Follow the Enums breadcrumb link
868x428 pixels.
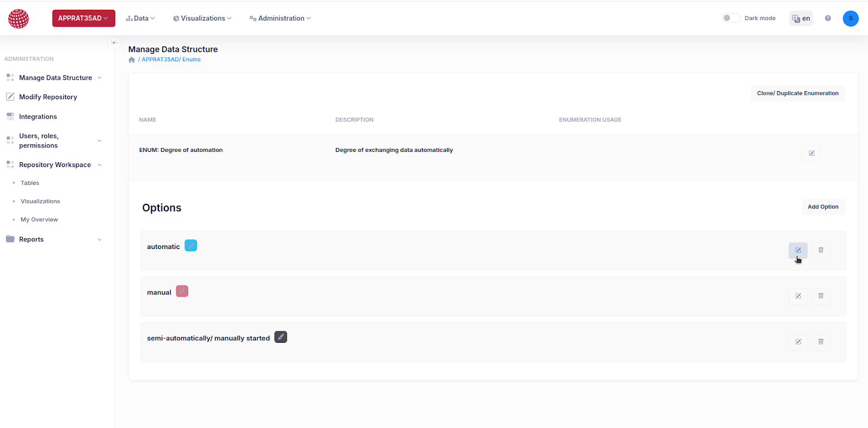pos(192,60)
